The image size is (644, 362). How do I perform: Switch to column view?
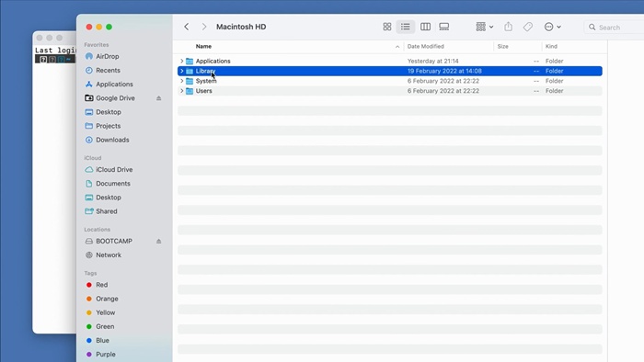pyautogui.click(x=425, y=27)
